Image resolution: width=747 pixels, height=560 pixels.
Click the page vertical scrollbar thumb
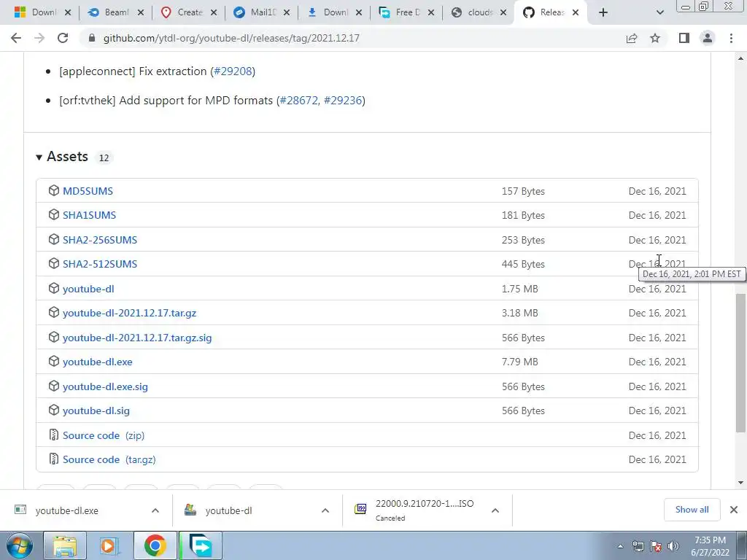click(740, 363)
